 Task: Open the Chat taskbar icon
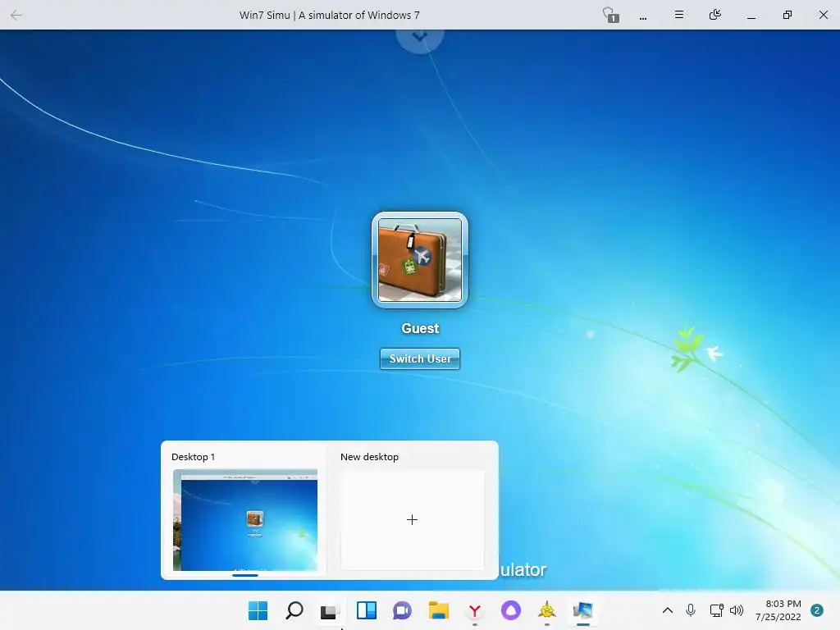[x=402, y=610]
